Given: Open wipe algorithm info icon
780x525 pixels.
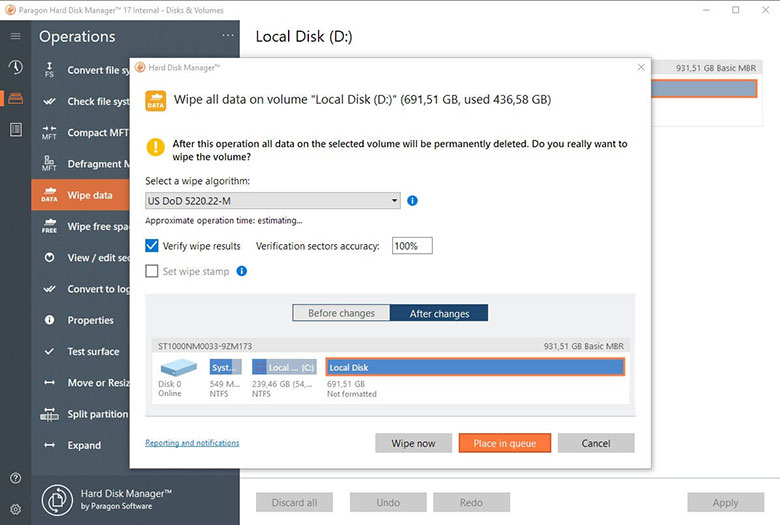Looking at the screenshot, I should click(412, 201).
